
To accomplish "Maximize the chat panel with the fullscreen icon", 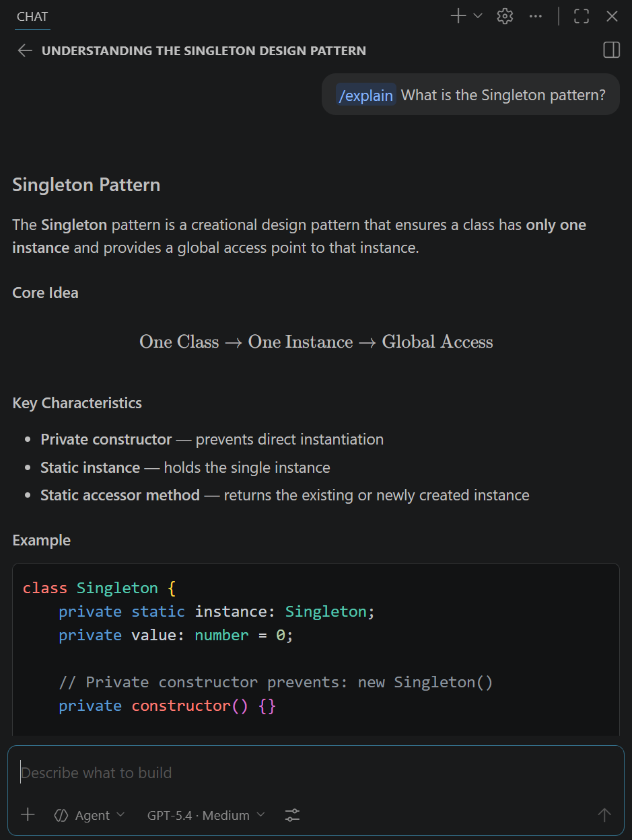I will pos(581,15).
